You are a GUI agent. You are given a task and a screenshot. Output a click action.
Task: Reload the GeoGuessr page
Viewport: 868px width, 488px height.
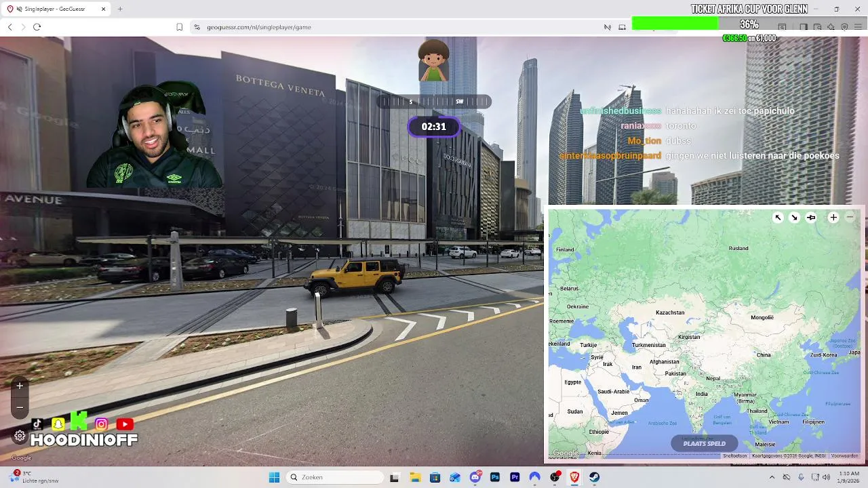pyautogui.click(x=37, y=27)
